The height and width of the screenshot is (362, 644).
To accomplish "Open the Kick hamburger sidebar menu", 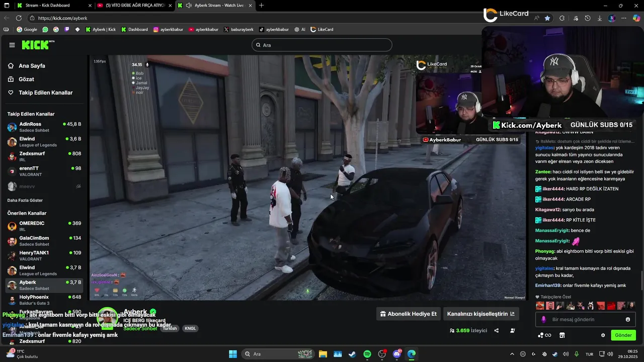I will coord(12,45).
